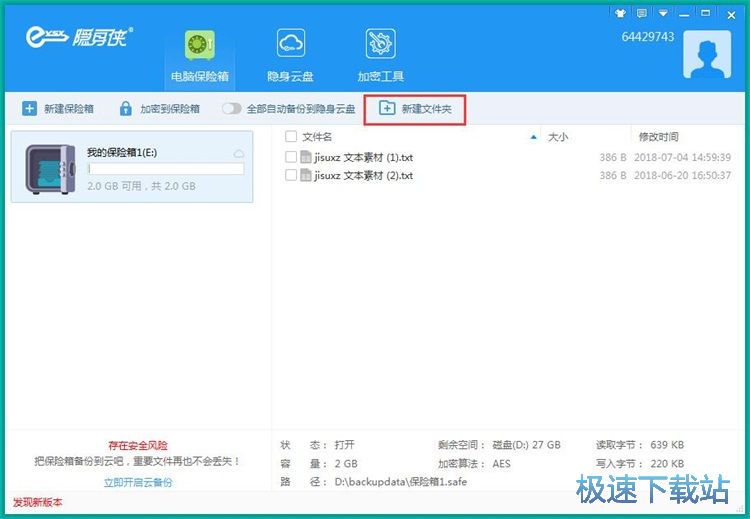Open the 加密工具 tab
This screenshot has height=519, width=750.
[x=381, y=56]
